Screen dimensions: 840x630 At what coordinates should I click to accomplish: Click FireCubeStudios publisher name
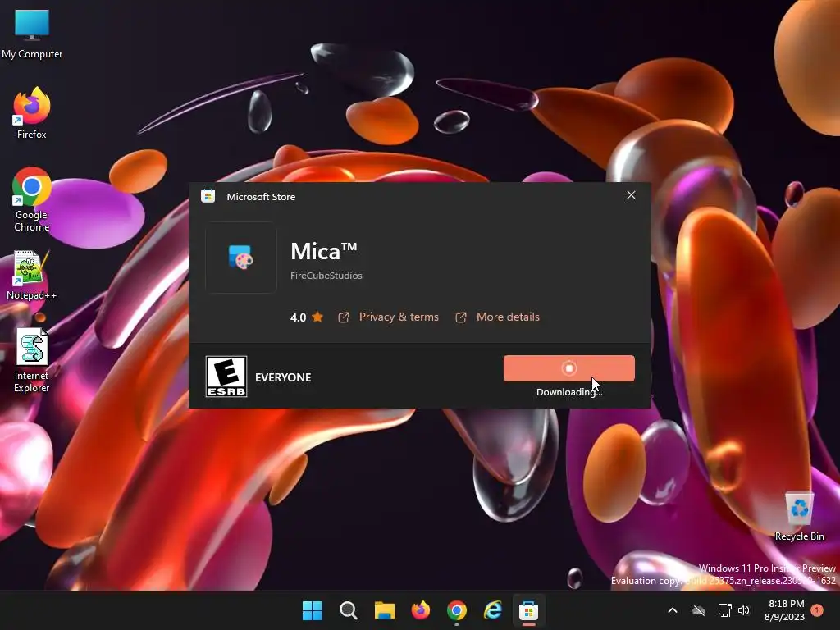click(326, 276)
